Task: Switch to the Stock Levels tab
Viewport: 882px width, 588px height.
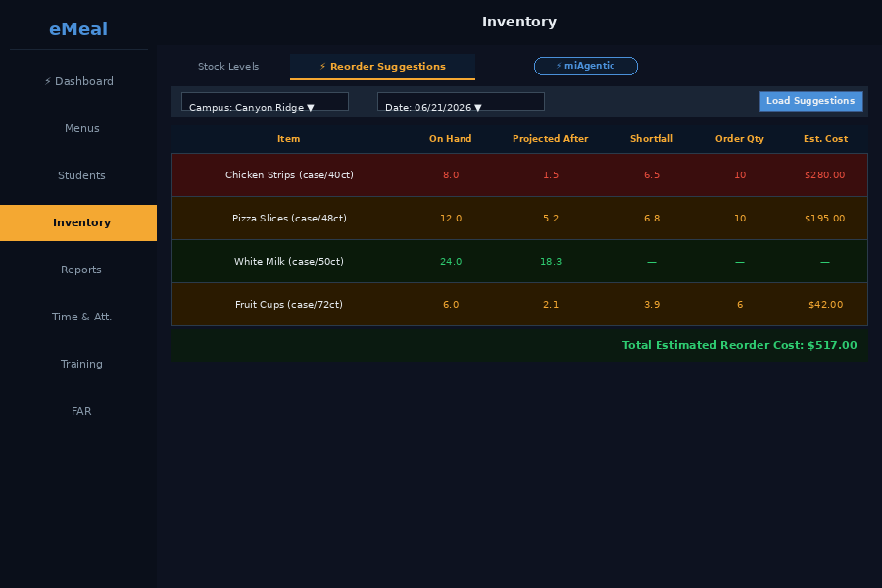Action: coord(228,67)
